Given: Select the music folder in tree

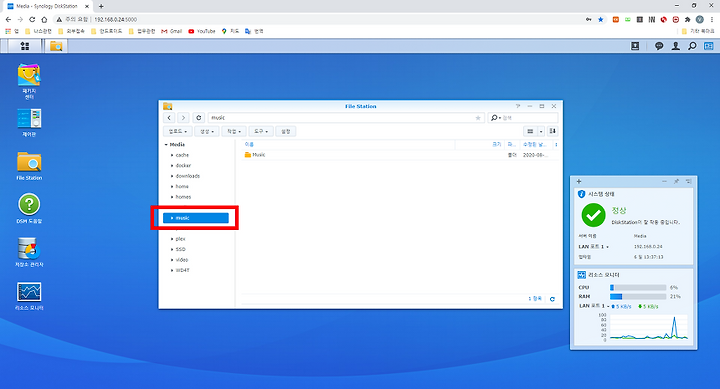Looking at the screenshot, I should click(x=196, y=218).
